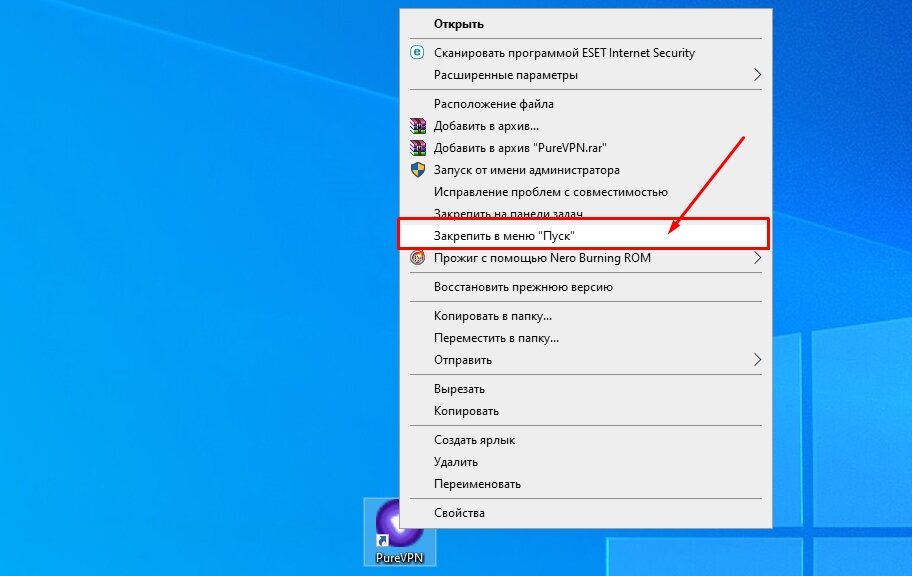Choose 'Вырезать' from the menu

pyautogui.click(x=586, y=389)
